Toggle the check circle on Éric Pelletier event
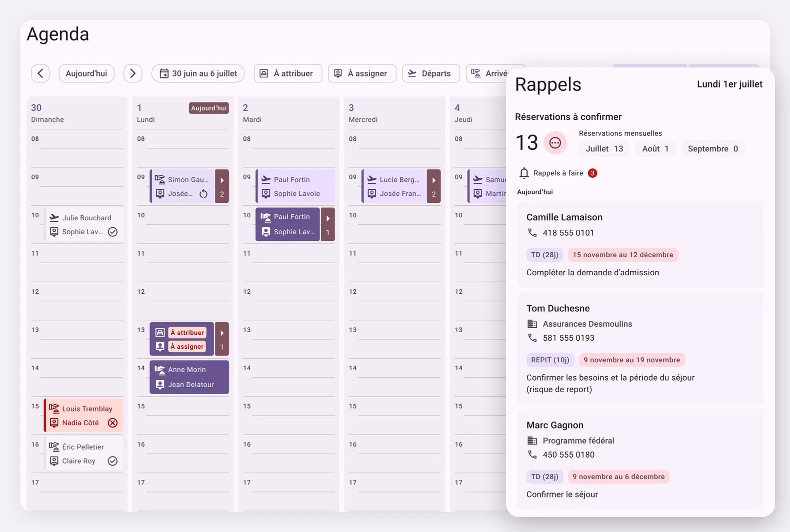The width and height of the screenshot is (790, 532). pos(113,461)
